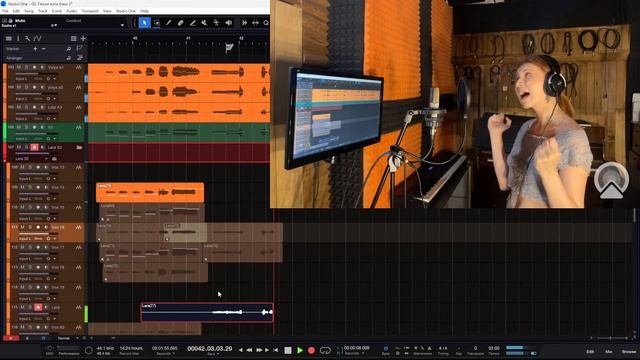
Task: Toggle record arm on the Lana track
Action: click(x=38, y=307)
